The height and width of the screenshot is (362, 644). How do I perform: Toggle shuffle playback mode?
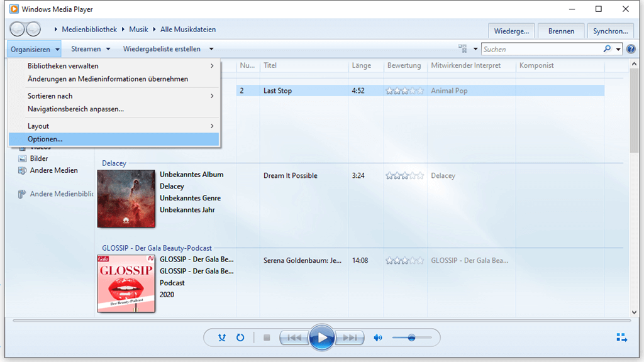click(222, 337)
